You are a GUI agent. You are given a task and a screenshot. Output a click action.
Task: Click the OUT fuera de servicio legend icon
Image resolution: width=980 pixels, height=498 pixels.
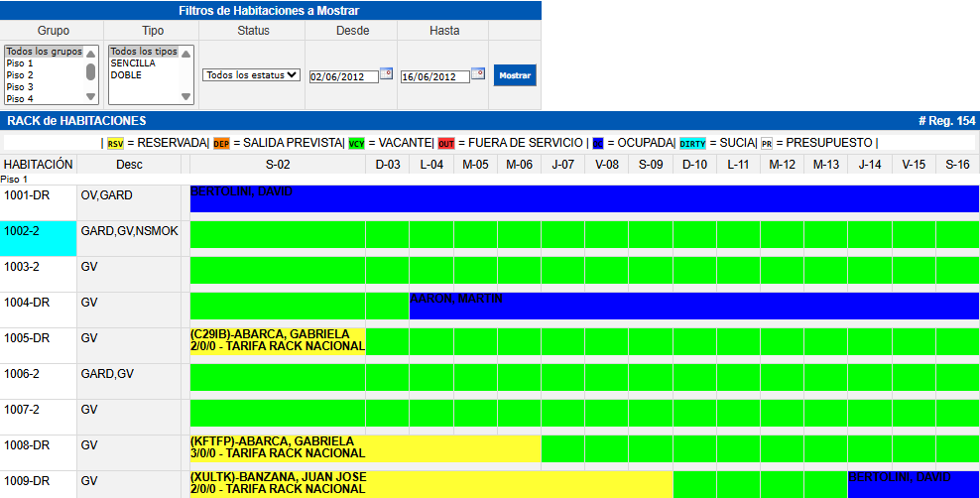click(x=446, y=143)
